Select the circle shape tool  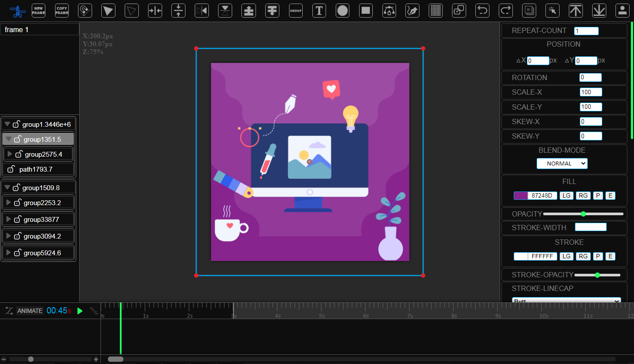[342, 11]
